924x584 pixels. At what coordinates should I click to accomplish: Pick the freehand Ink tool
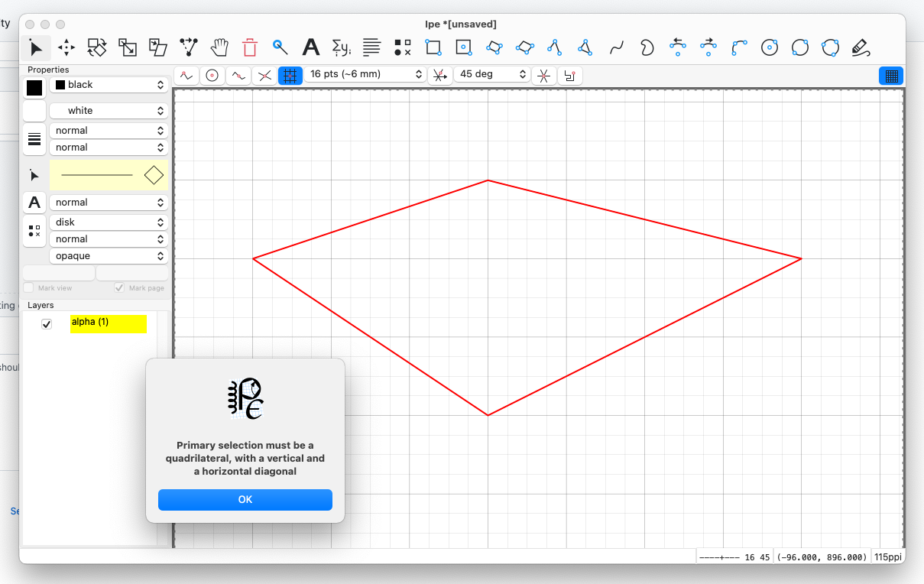(861, 47)
